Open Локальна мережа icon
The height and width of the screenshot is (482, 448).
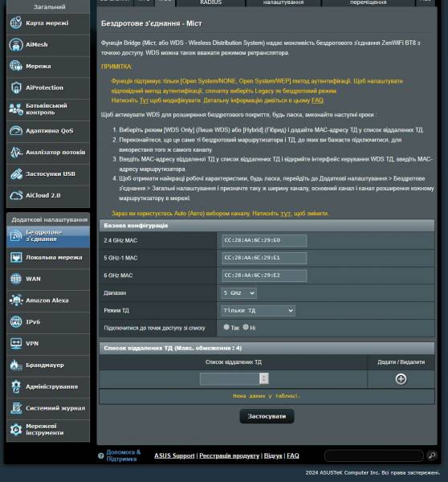16,257
